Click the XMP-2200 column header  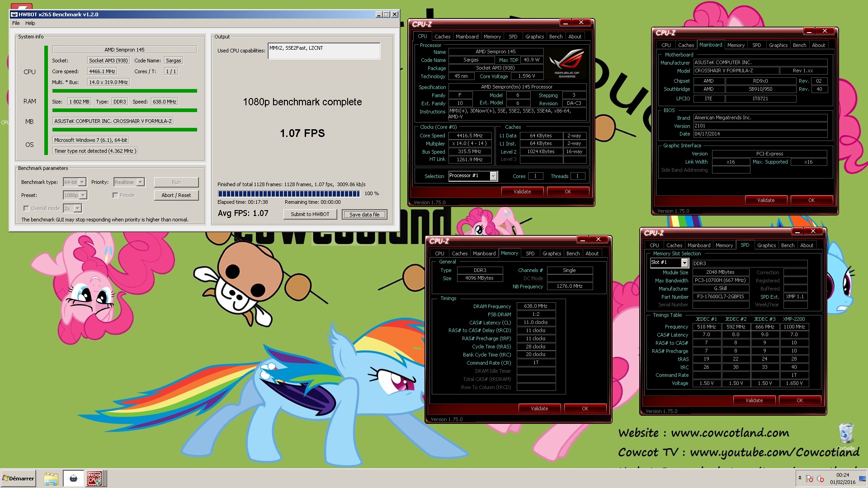coord(794,319)
